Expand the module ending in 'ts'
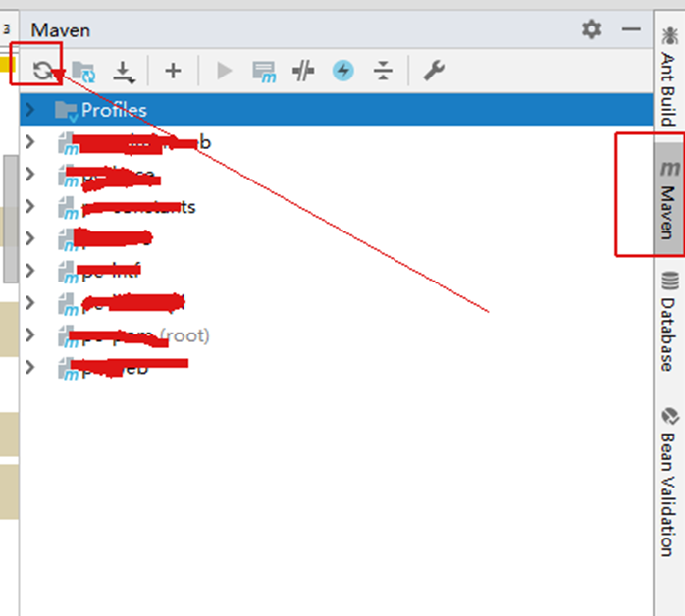This screenshot has width=685, height=616. coord(29,206)
